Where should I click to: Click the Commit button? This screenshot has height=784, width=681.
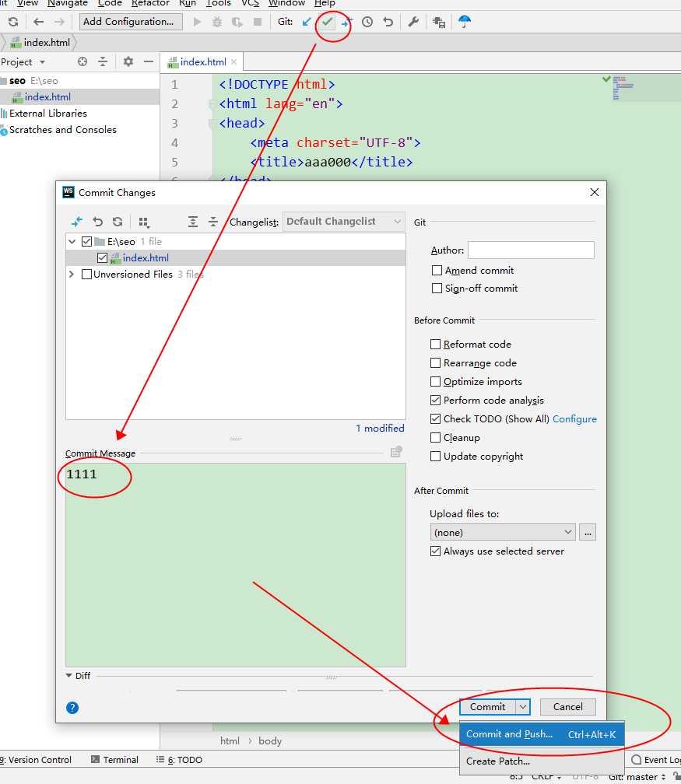pos(488,707)
